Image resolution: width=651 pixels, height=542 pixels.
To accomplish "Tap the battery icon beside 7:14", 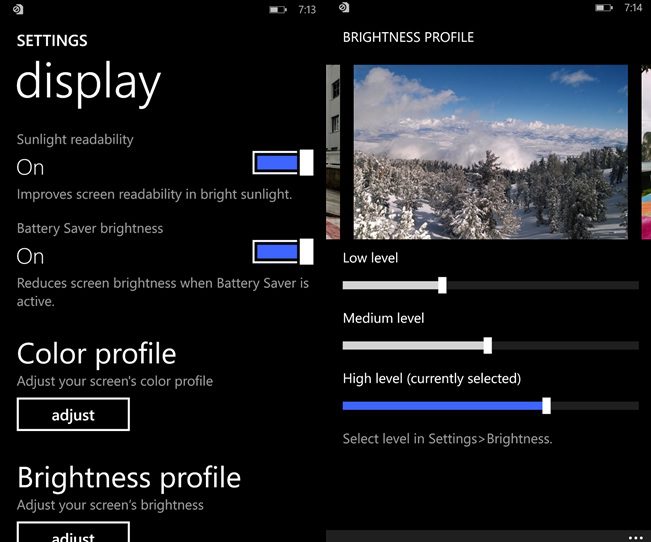I will (x=604, y=7).
